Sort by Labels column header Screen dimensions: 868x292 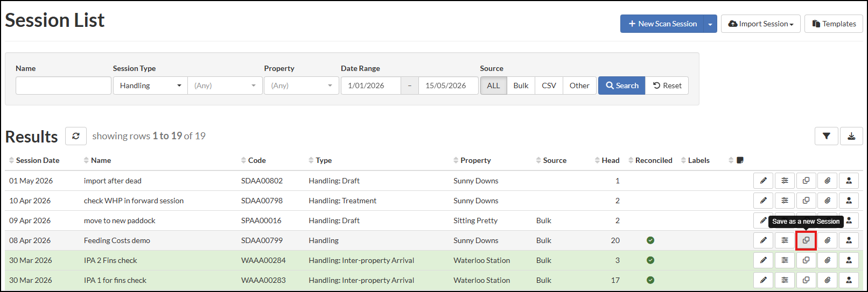(x=695, y=160)
